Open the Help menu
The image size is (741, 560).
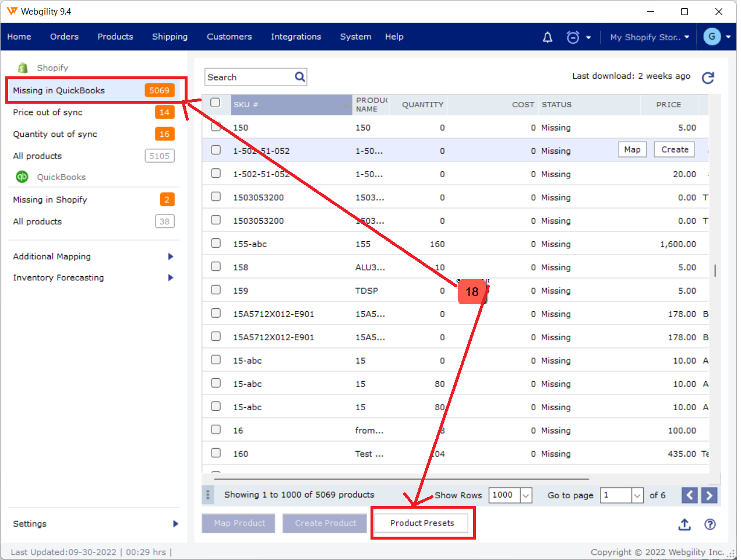394,37
